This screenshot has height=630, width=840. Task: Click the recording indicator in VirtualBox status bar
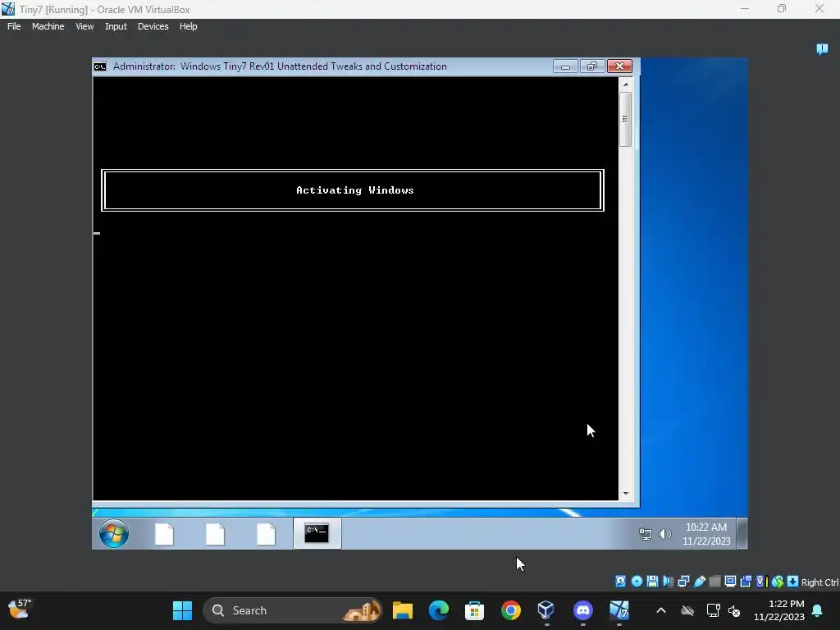pos(746,582)
